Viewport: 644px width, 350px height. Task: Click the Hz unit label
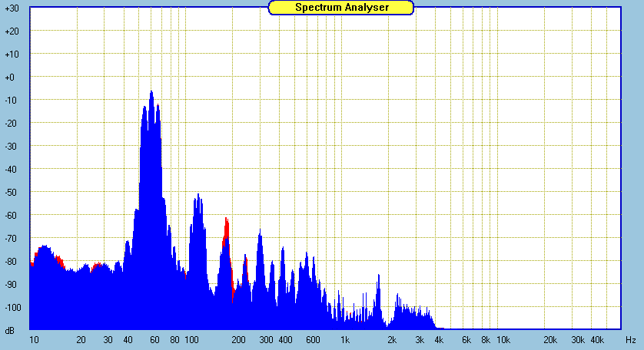630,339
